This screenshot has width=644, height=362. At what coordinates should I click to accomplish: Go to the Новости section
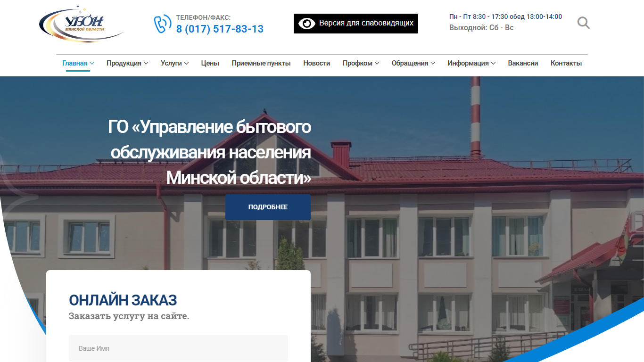[x=316, y=63]
